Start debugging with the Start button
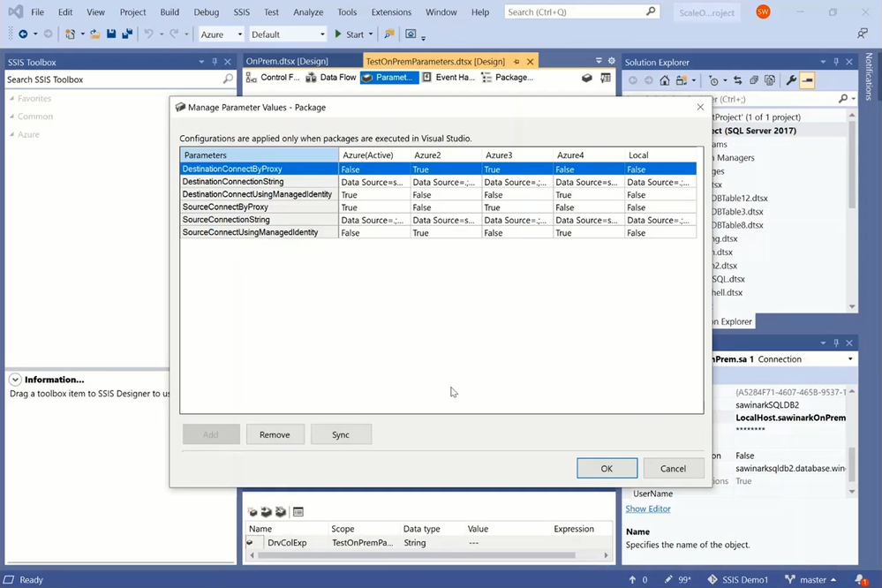 [348, 34]
